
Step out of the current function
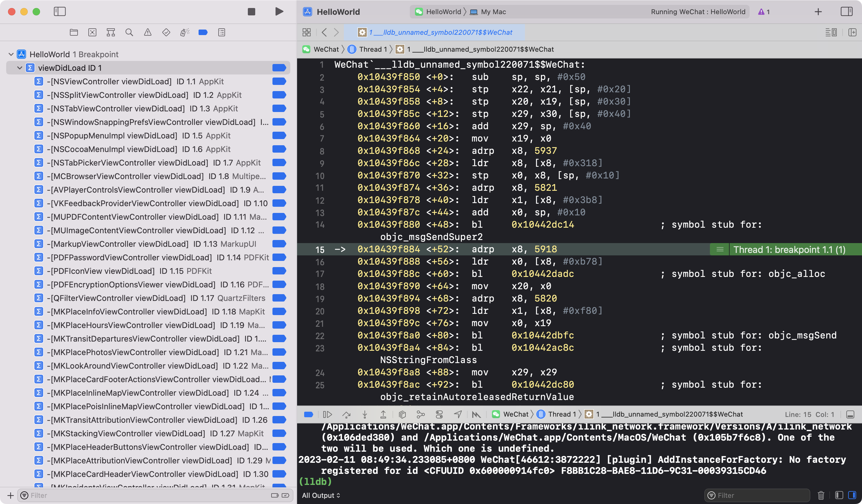[383, 414]
